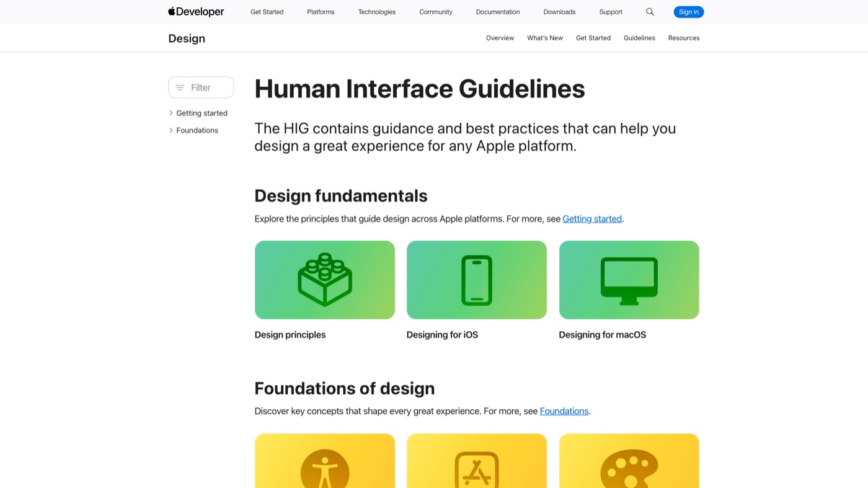Open the Designing for iOS title link
Screen dimensions: 868x488
(442, 335)
